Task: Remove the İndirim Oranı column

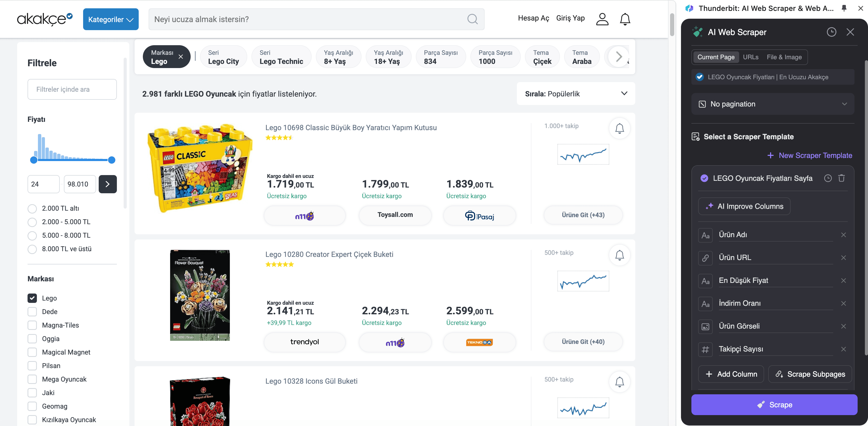Action: click(843, 303)
